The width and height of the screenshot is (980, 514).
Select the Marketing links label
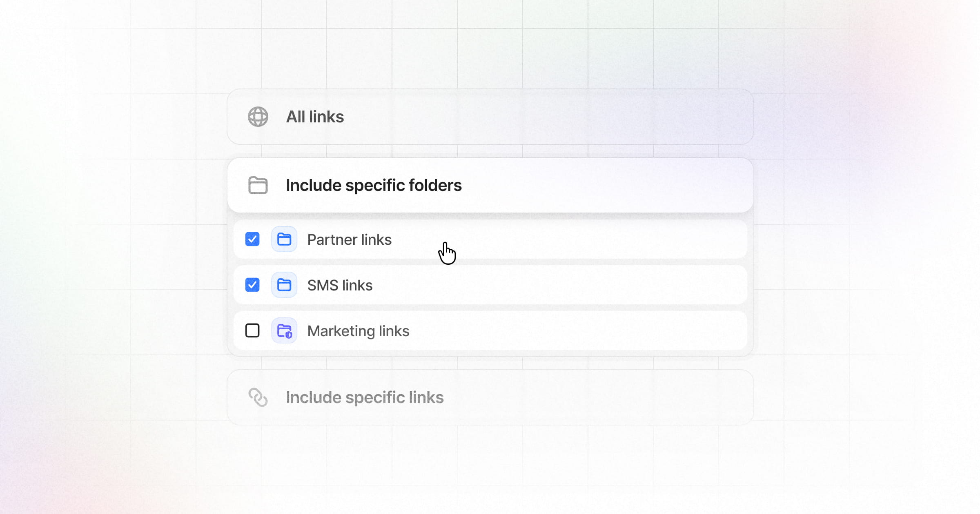[358, 331]
